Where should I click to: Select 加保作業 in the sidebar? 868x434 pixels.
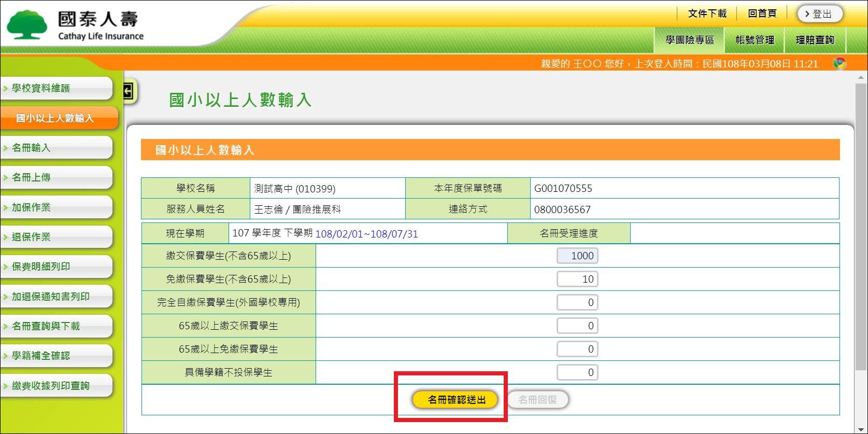click(x=56, y=207)
